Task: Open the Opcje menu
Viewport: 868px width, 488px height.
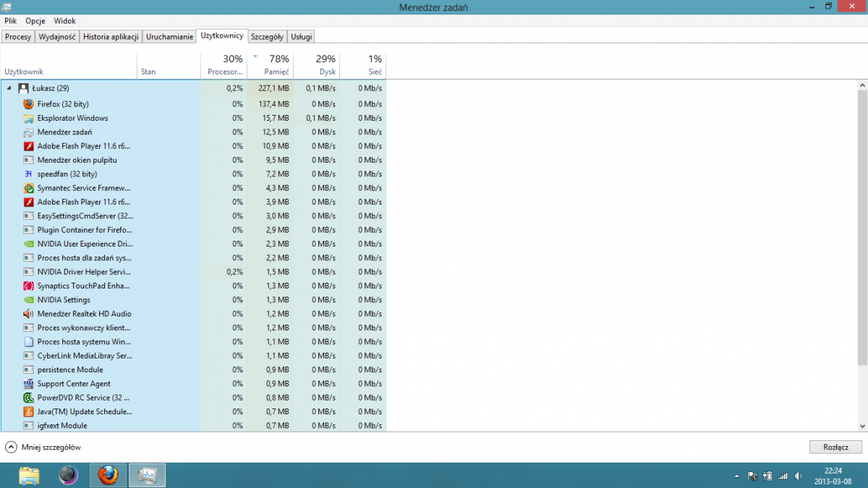Action: pos(35,21)
